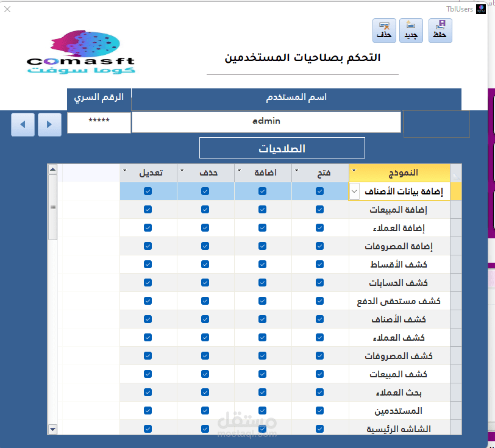Select the كشف العملاء row name
This screenshot has width=495, height=448.
point(399,338)
